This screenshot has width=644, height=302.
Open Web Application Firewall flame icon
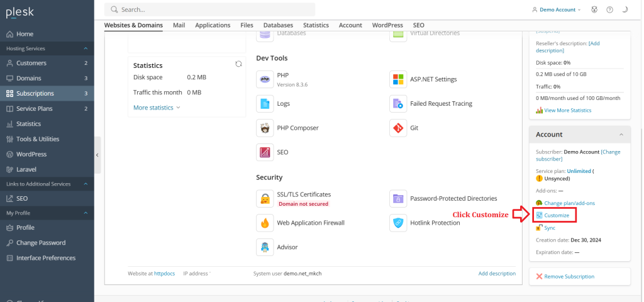tap(265, 223)
